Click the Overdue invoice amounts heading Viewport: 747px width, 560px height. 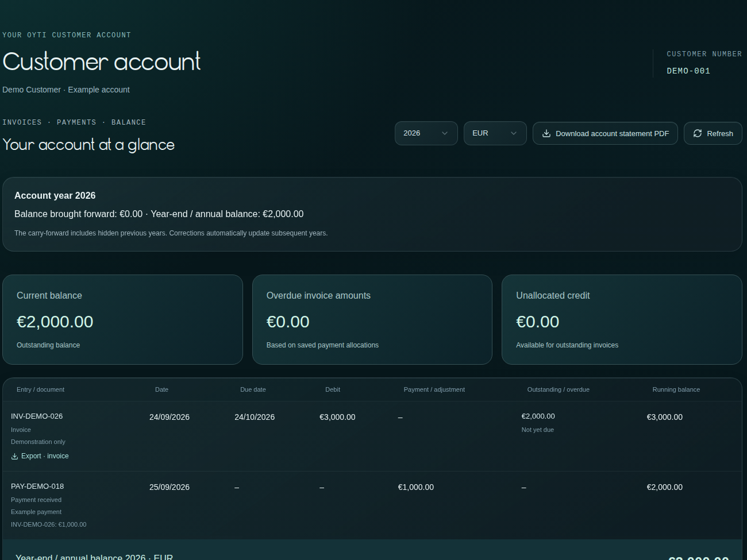318,296
